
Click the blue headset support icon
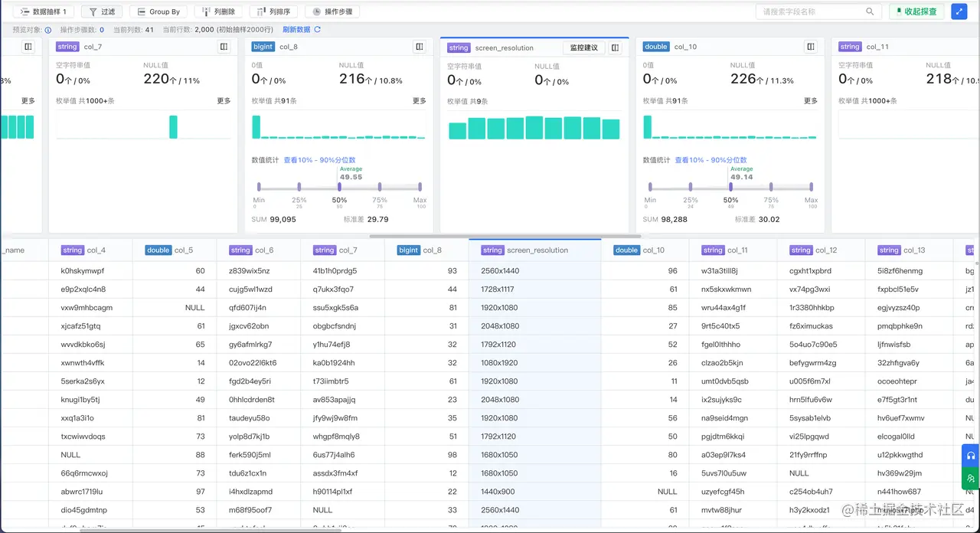(971, 456)
